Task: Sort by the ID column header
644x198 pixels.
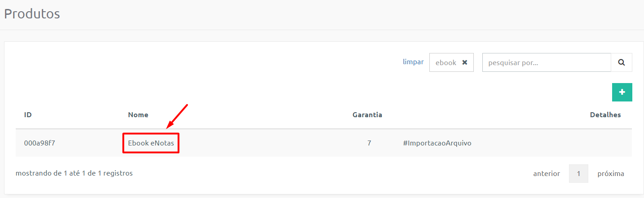Action: pyautogui.click(x=28, y=115)
